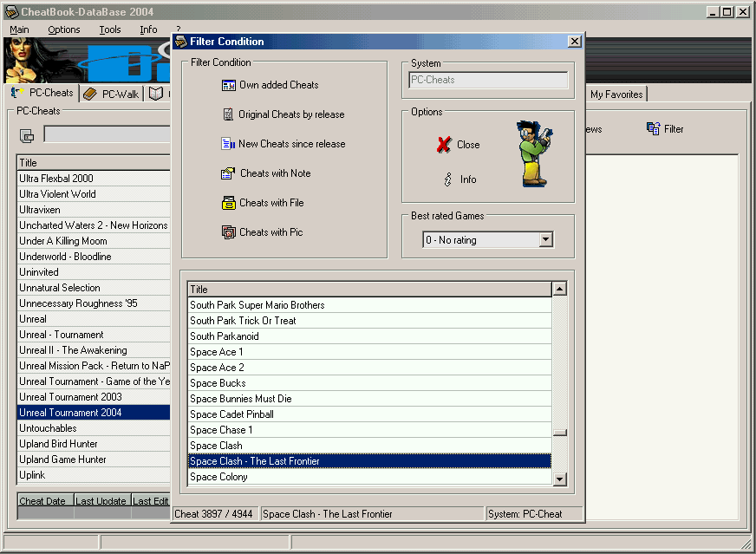The height and width of the screenshot is (554, 756).
Task: Click the Cheats with Pic icon
Action: click(229, 232)
